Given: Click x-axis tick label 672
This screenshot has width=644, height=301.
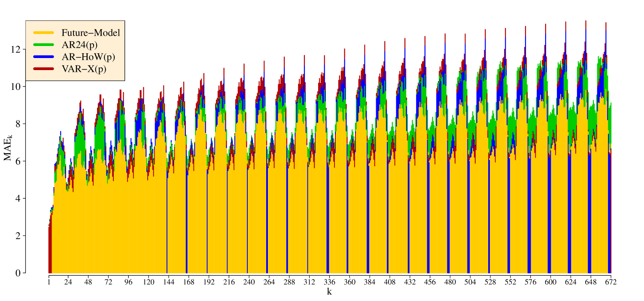Looking at the screenshot, I should tap(611, 282).
